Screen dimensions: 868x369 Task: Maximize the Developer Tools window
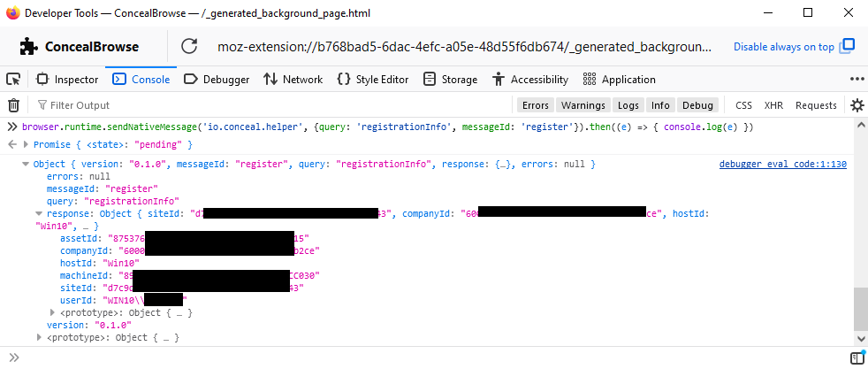click(x=808, y=12)
